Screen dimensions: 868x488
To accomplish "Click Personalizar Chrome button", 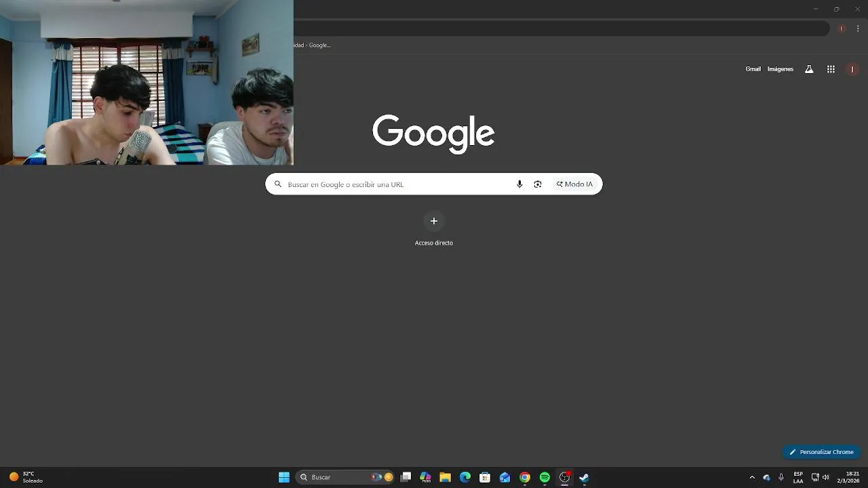I will pos(822,452).
